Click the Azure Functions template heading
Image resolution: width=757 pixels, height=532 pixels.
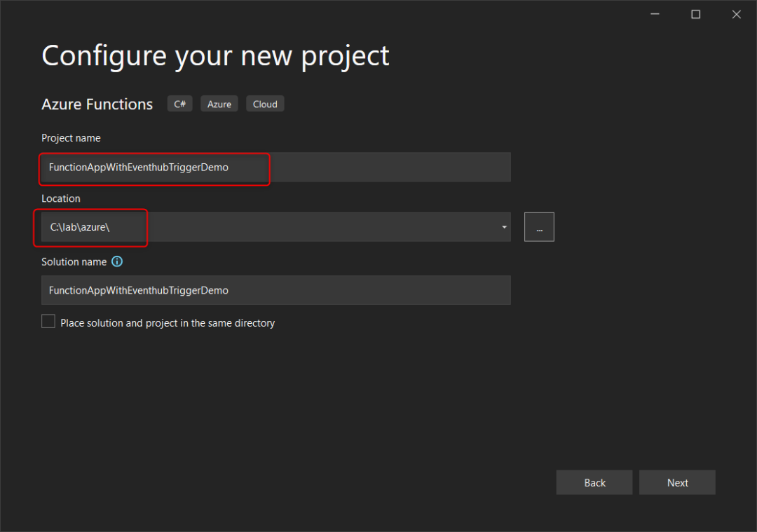point(97,104)
